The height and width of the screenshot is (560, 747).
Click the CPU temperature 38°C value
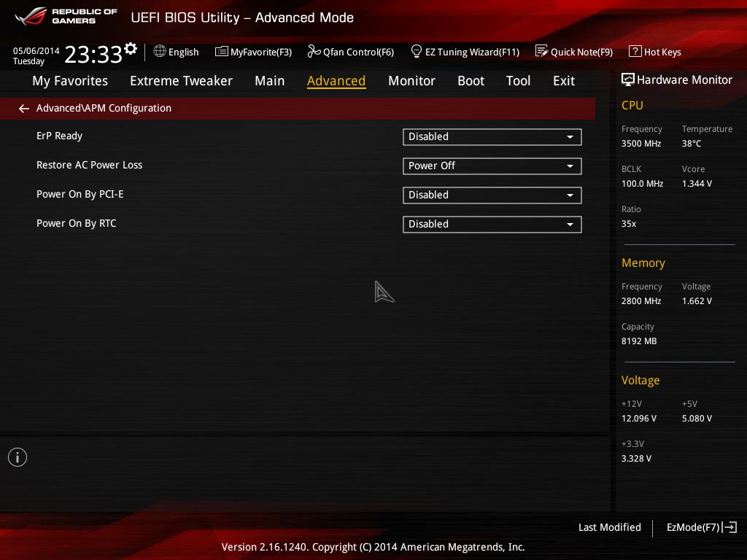click(x=692, y=144)
